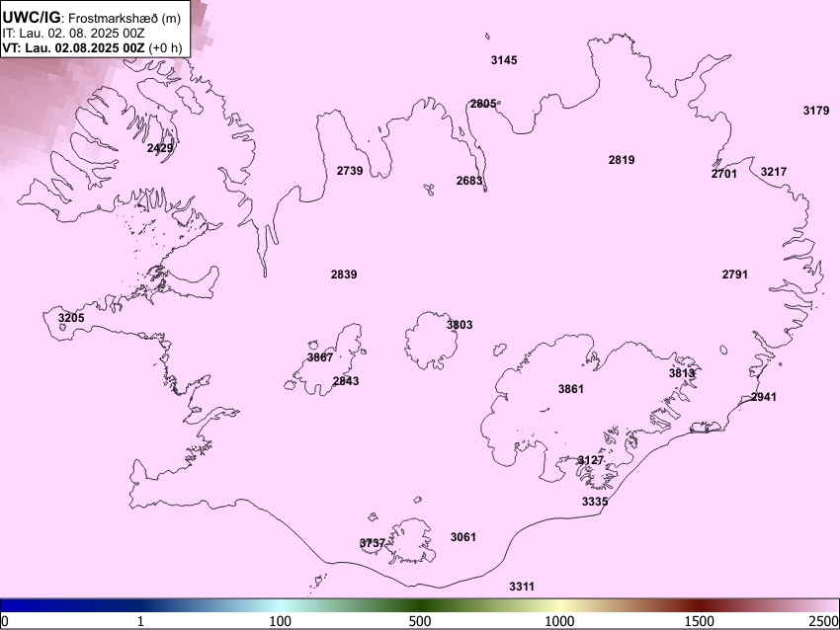Click the 3861 value on Vatnajökull
840x630 pixels.
(x=571, y=389)
